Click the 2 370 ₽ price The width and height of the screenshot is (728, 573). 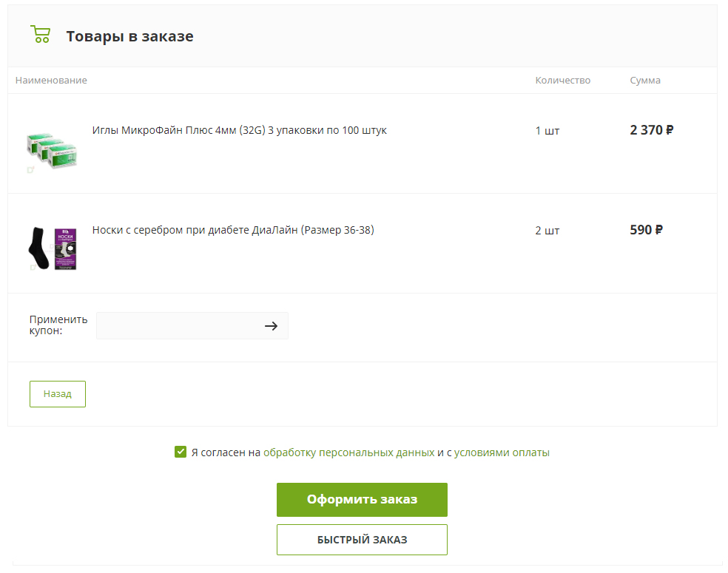tap(651, 130)
